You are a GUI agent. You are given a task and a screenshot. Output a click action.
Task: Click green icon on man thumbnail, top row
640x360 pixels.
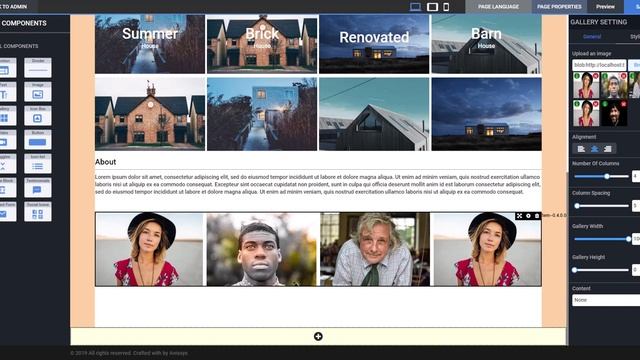(x=605, y=76)
